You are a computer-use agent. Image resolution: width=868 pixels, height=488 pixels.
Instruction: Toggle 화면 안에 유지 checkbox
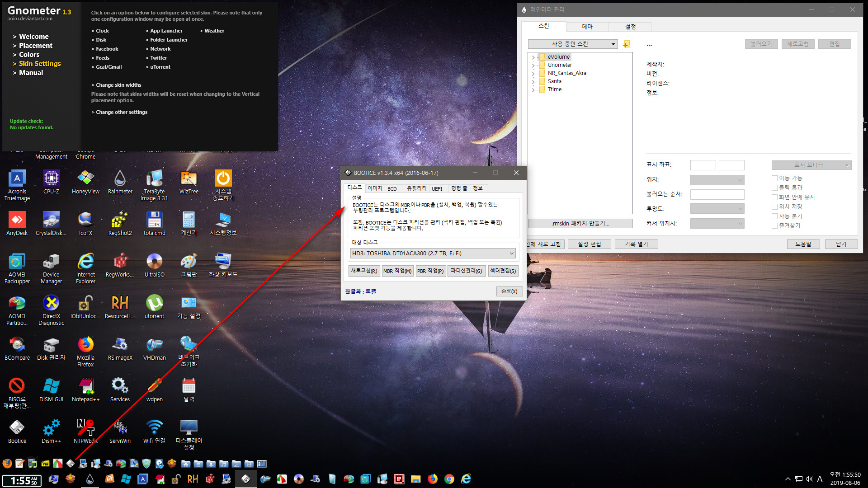tap(774, 197)
